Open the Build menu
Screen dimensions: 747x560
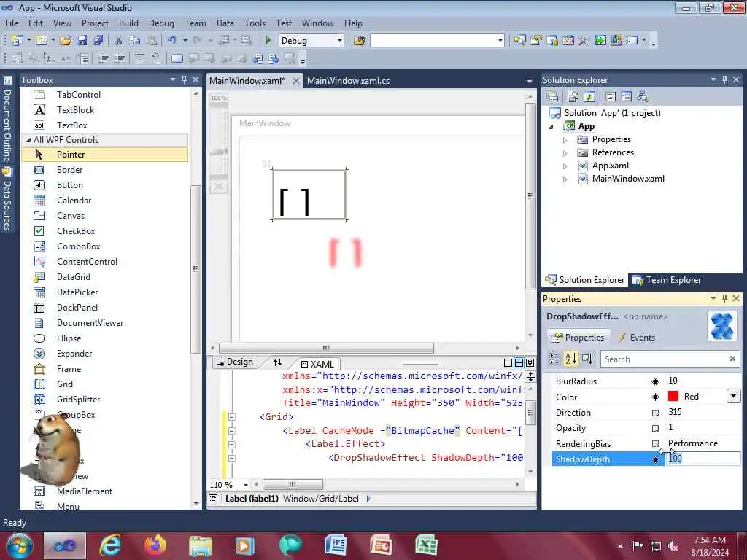pyautogui.click(x=128, y=23)
